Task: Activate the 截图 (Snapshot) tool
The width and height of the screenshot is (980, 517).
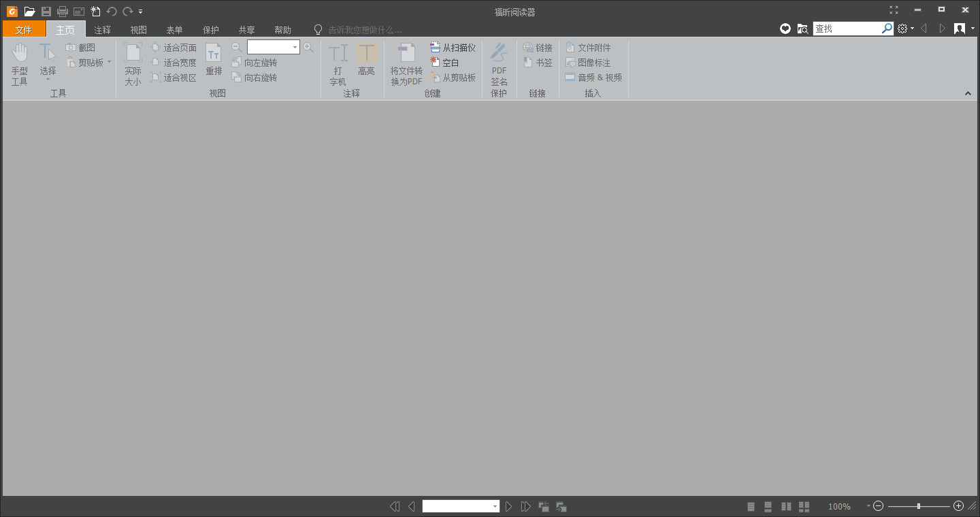Action: (83, 46)
